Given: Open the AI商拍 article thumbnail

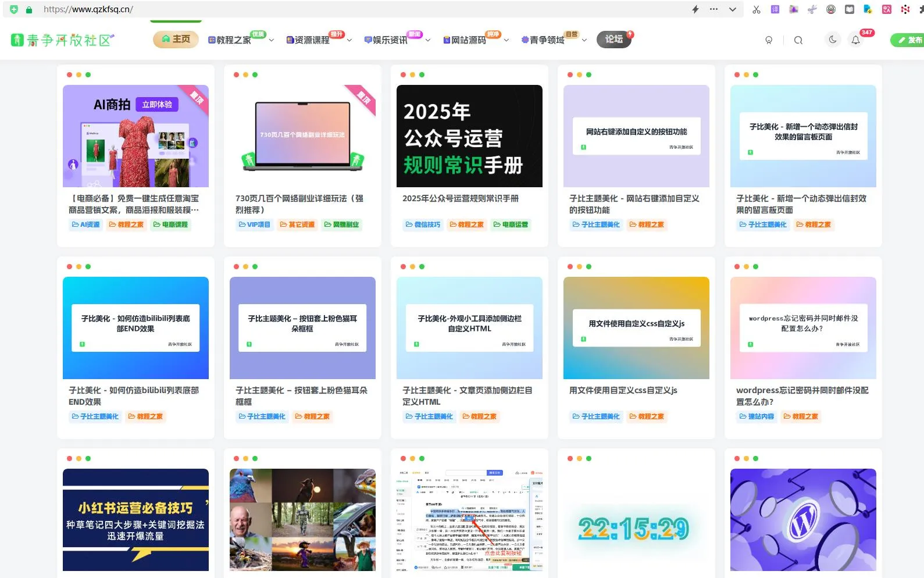Looking at the screenshot, I should pos(135,136).
